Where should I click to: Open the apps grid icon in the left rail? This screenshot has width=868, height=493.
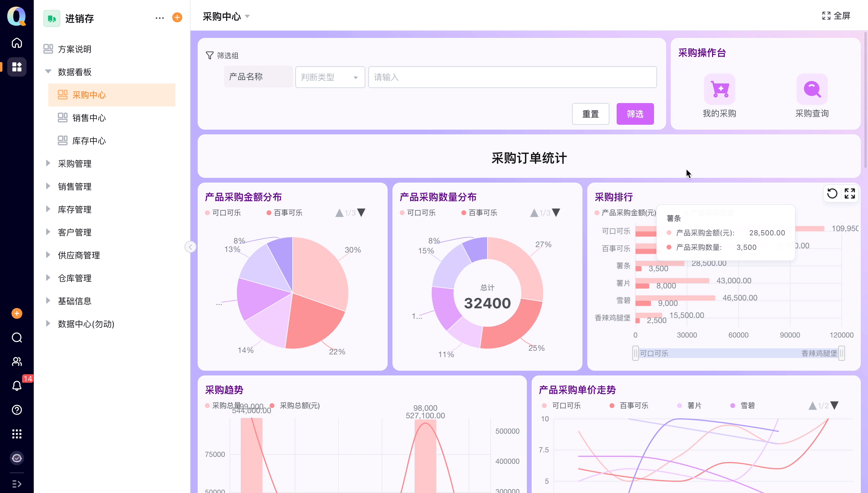[x=17, y=67]
